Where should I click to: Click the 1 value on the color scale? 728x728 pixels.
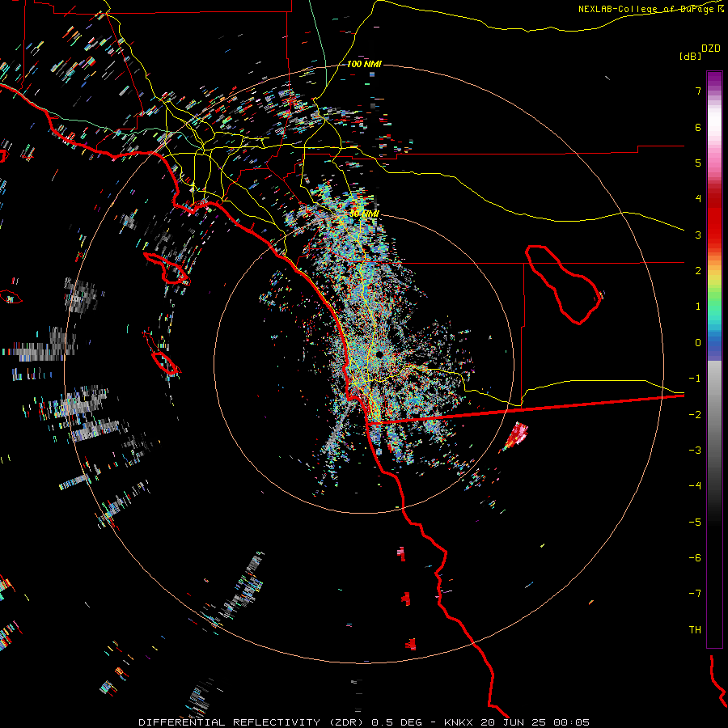click(x=698, y=307)
